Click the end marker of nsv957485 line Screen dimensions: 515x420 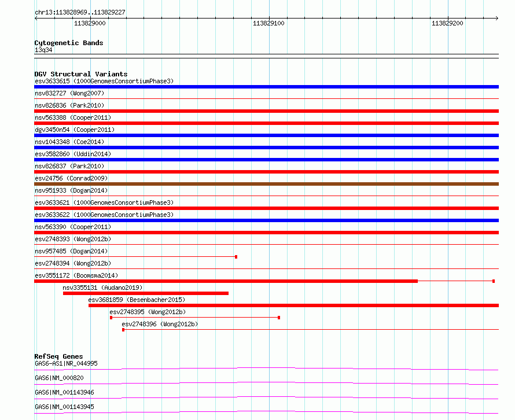click(236, 257)
